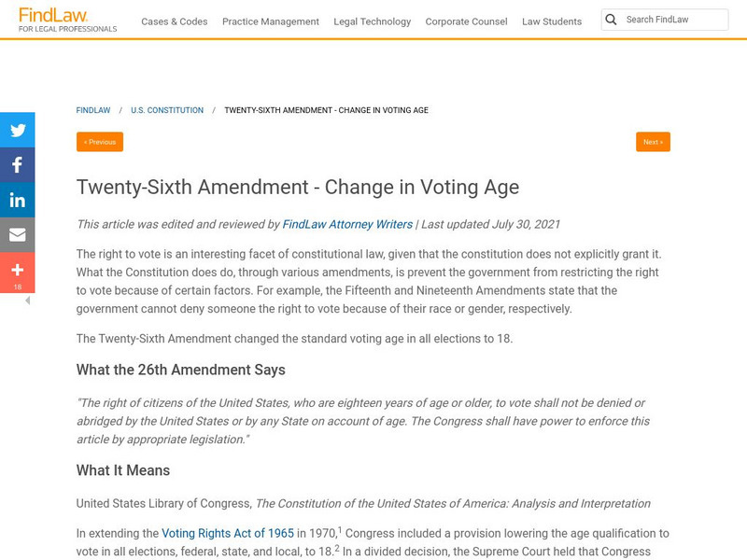Go to the Next article
747x560 pixels.
[x=653, y=142]
